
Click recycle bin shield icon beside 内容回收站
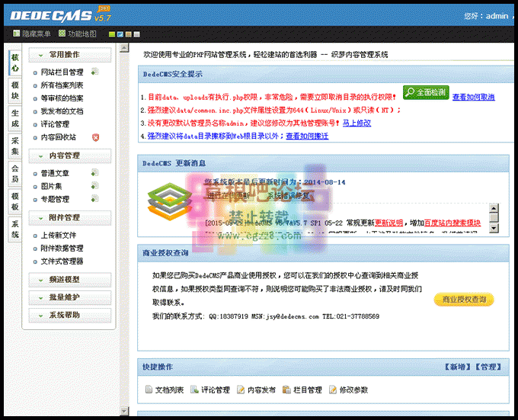(95, 137)
